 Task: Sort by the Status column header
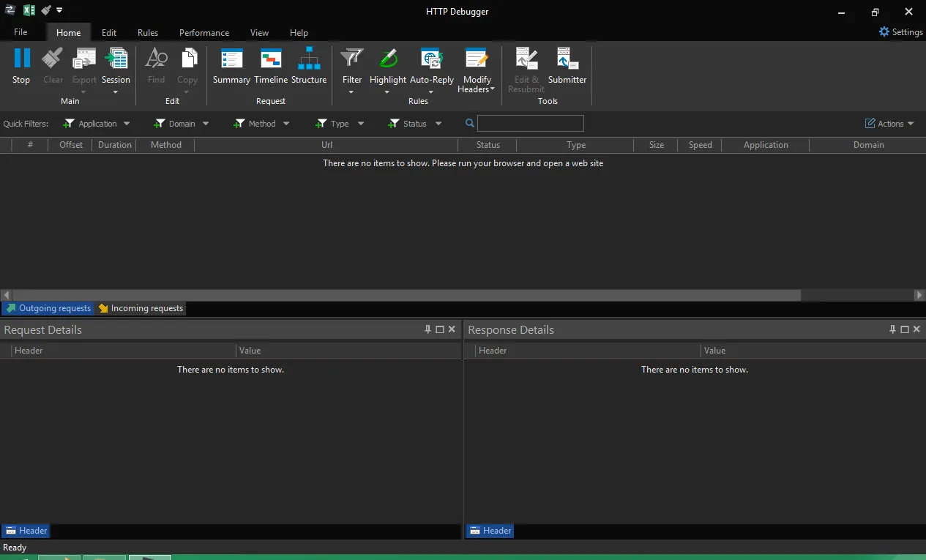[488, 145]
